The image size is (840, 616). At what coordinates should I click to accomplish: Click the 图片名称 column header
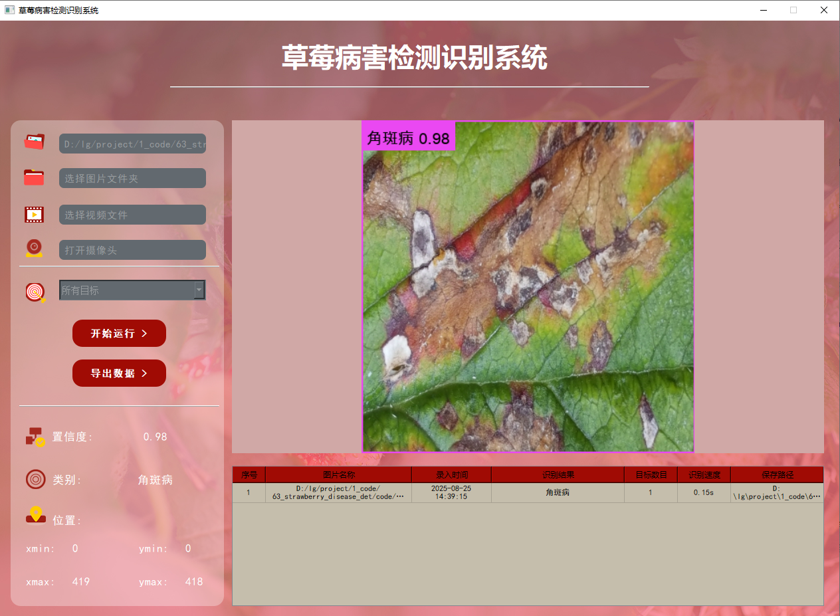[339, 475]
